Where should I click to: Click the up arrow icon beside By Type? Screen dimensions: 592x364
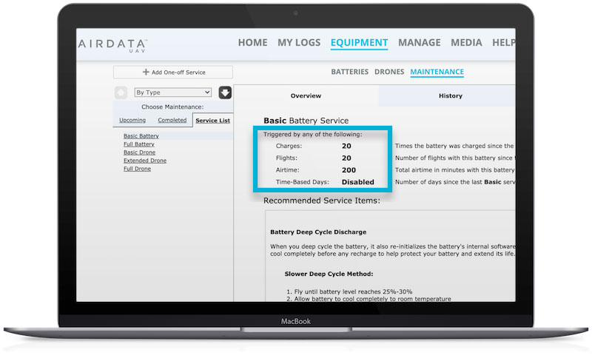pyautogui.click(x=121, y=92)
